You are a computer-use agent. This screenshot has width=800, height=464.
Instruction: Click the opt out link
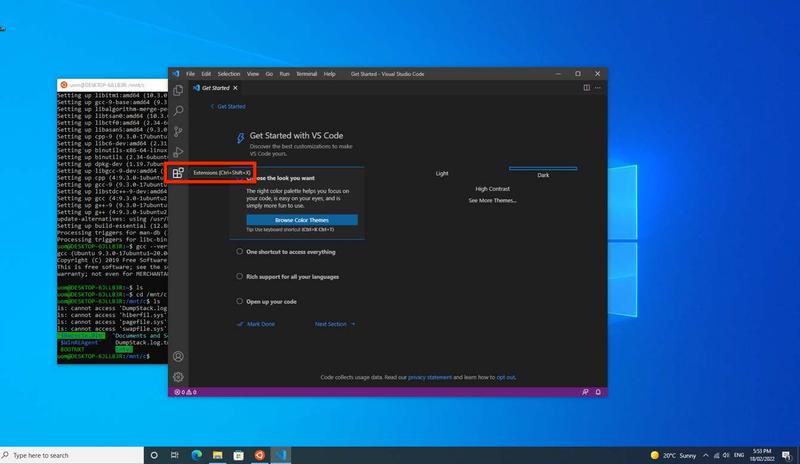(x=506, y=377)
